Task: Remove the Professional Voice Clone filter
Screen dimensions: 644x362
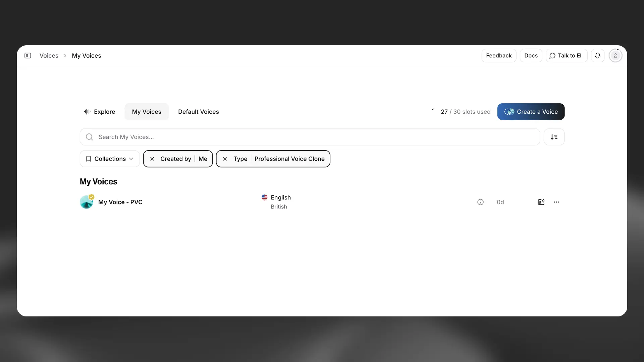Action: 225,159
